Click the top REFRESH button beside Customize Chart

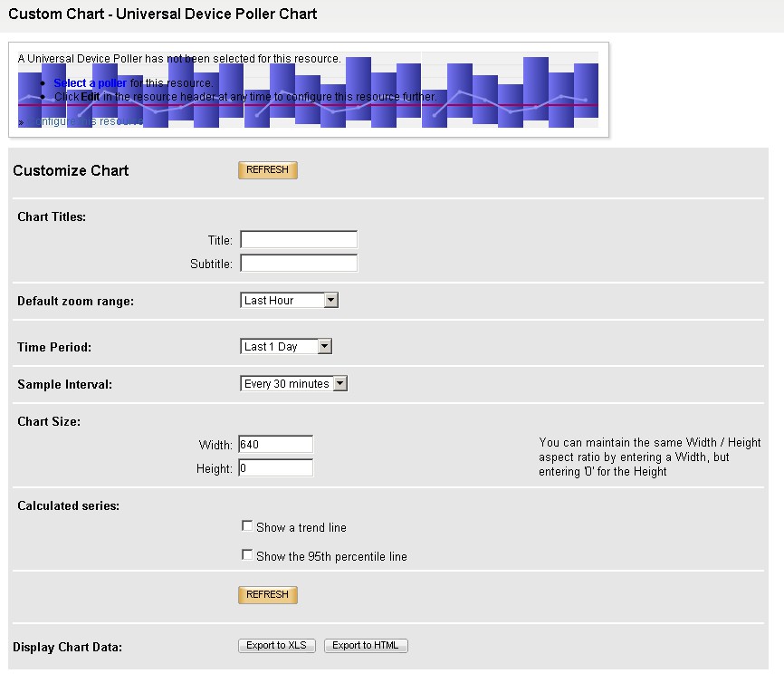click(x=267, y=170)
